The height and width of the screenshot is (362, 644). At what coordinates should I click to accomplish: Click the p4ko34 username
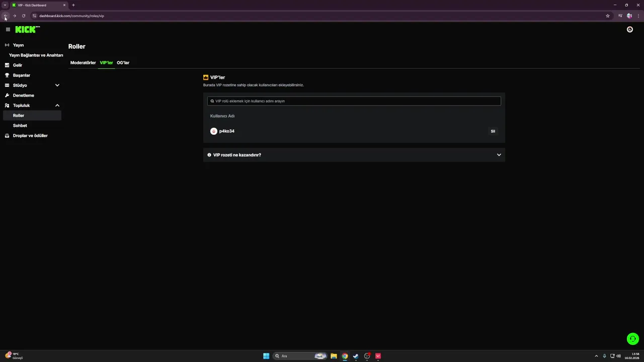[227, 131]
